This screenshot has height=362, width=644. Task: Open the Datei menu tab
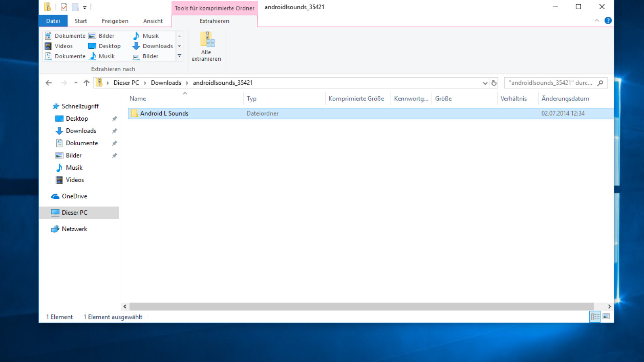click(53, 21)
